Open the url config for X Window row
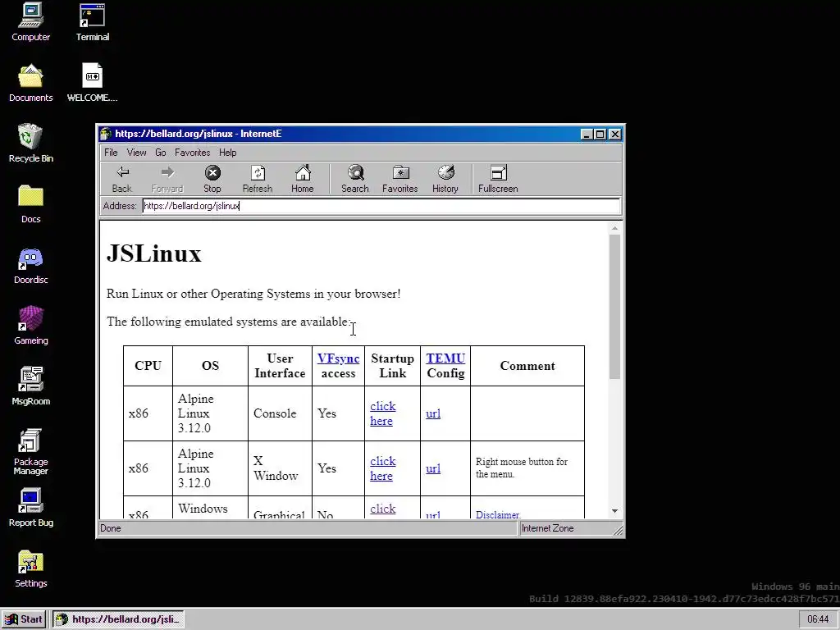This screenshot has height=630, width=840. point(433,468)
